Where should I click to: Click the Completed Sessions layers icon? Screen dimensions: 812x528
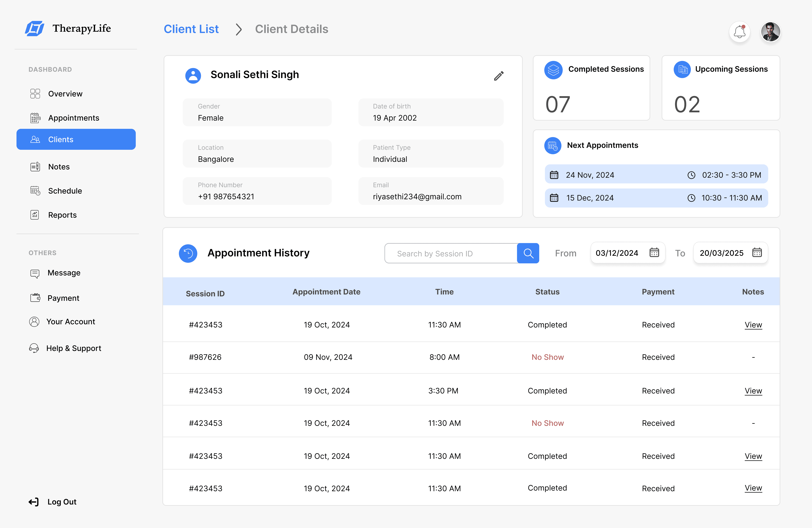(553, 70)
